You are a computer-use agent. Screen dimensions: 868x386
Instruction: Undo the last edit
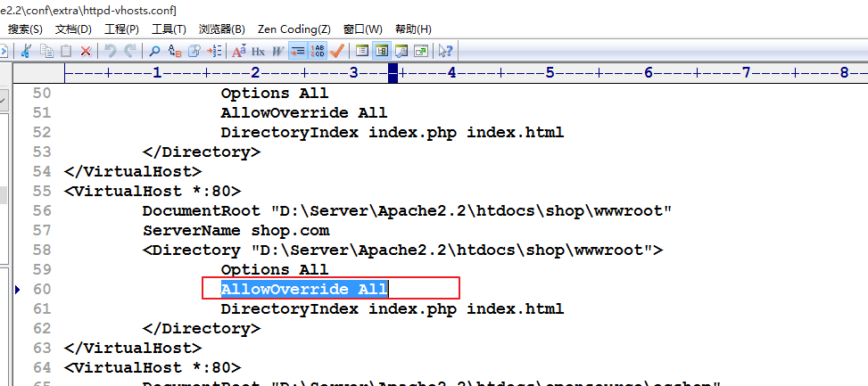[110, 51]
